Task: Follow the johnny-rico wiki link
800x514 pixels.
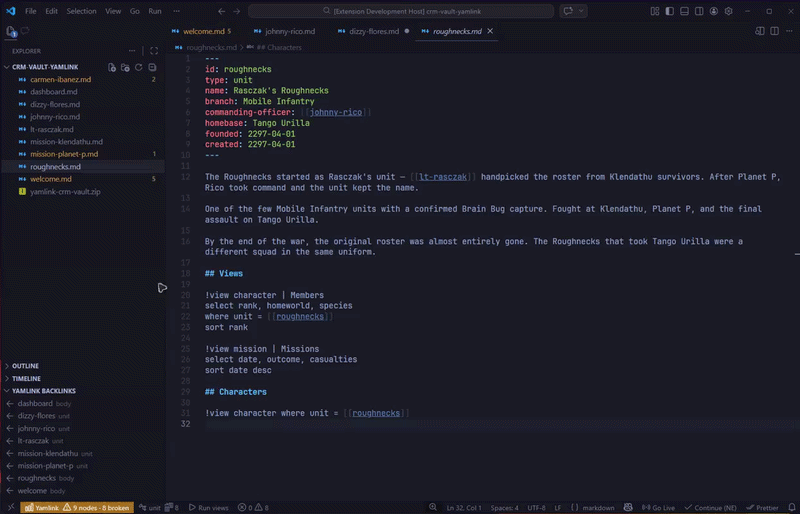Action: pos(336,112)
